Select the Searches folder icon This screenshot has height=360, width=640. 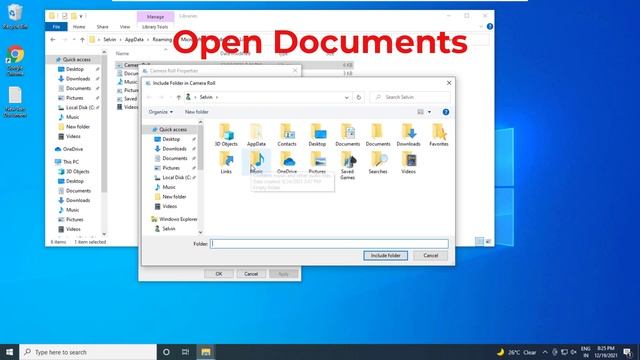coord(378,162)
